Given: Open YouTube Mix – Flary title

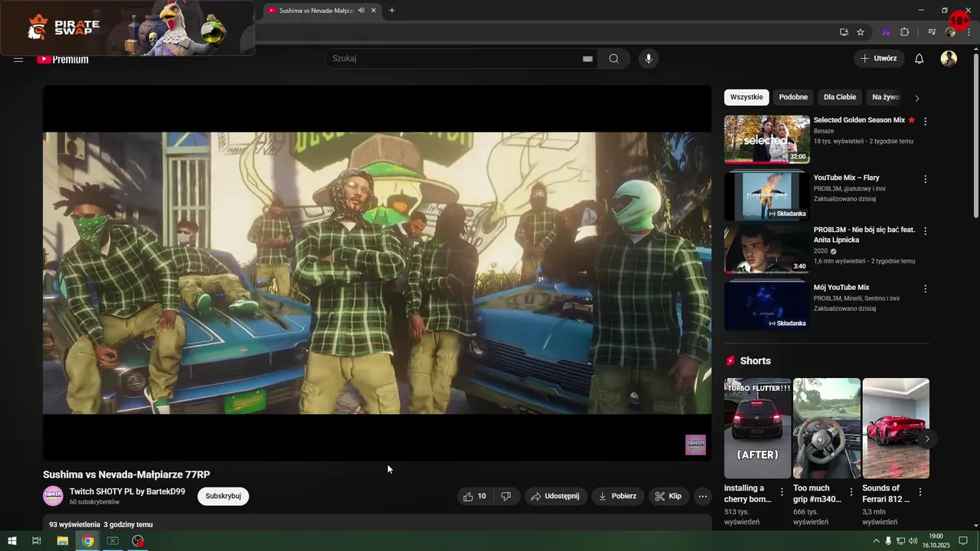Looking at the screenshot, I should [846, 178].
